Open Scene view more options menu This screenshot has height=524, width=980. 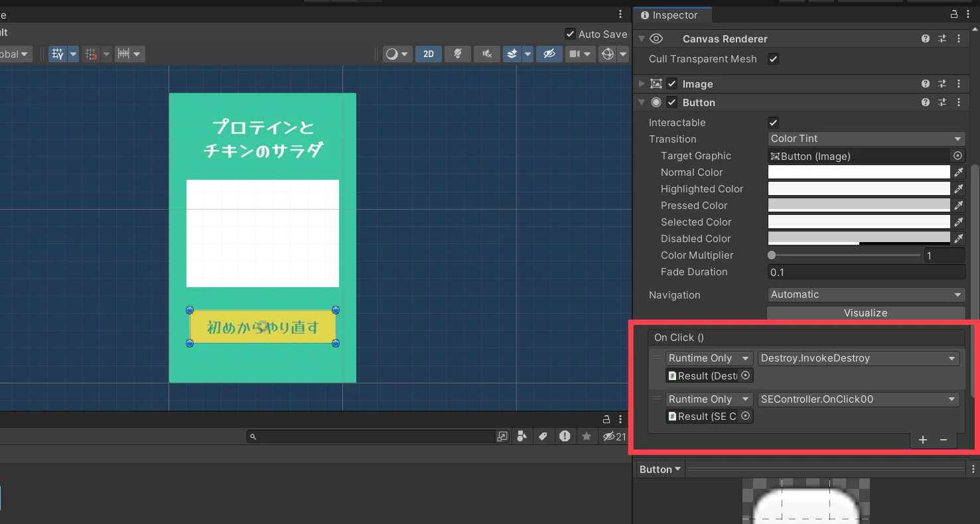pos(621,15)
